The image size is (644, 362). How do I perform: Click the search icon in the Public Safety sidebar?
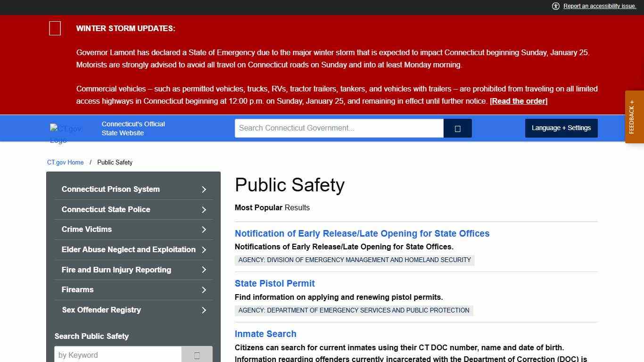pos(197,355)
